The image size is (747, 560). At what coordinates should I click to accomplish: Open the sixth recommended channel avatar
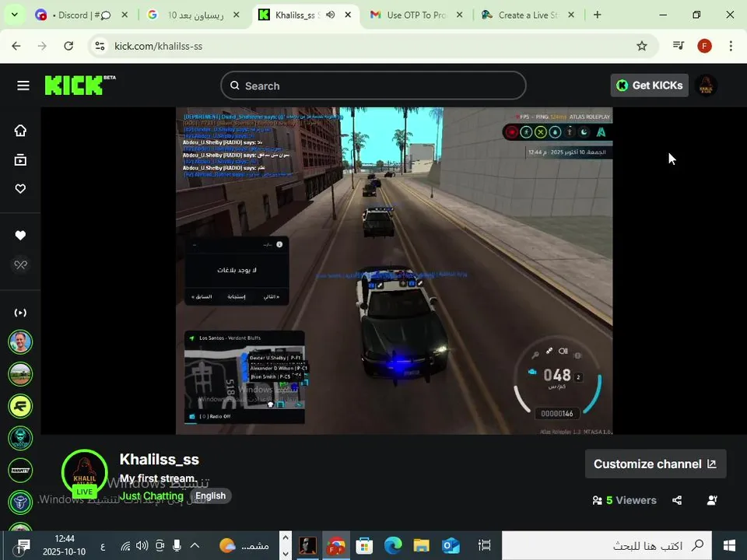pos(20,502)
